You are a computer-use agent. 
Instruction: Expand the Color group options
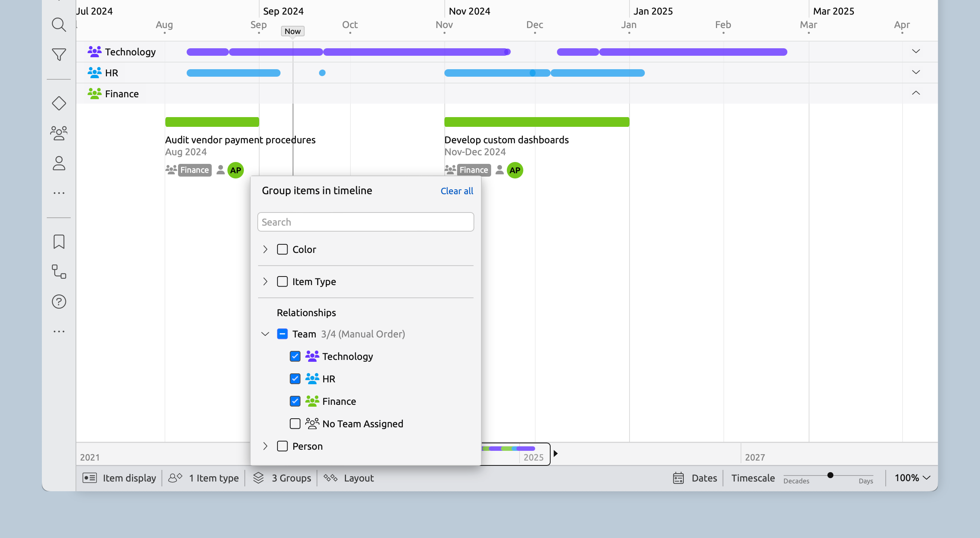pyautogui.click(x=265, y=249)
